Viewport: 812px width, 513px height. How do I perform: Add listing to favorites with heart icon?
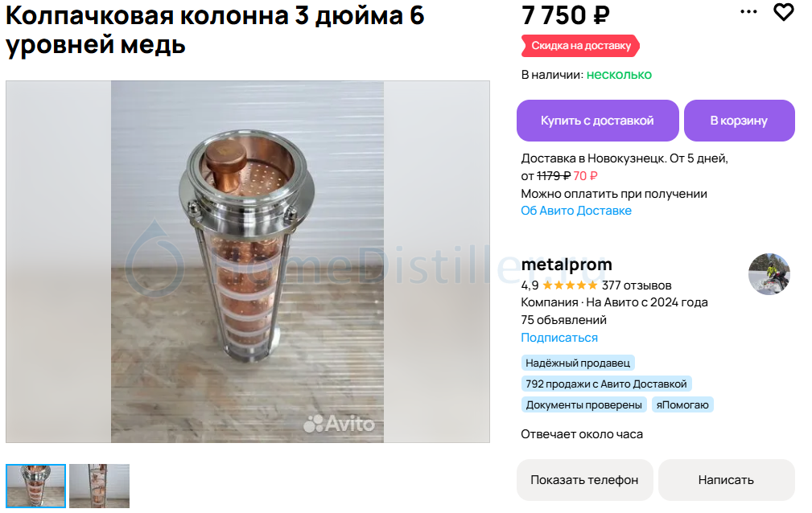tap(783, 12)
